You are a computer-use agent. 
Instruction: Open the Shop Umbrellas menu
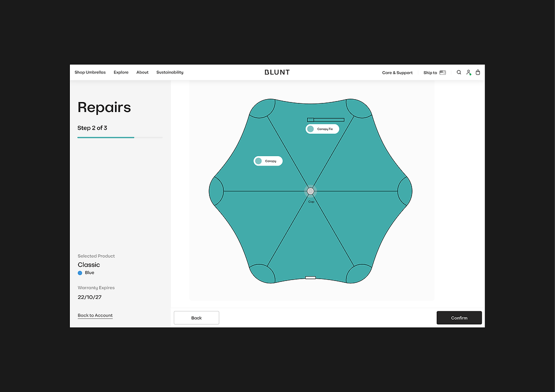pyautogui.click(x=90, y=73)
